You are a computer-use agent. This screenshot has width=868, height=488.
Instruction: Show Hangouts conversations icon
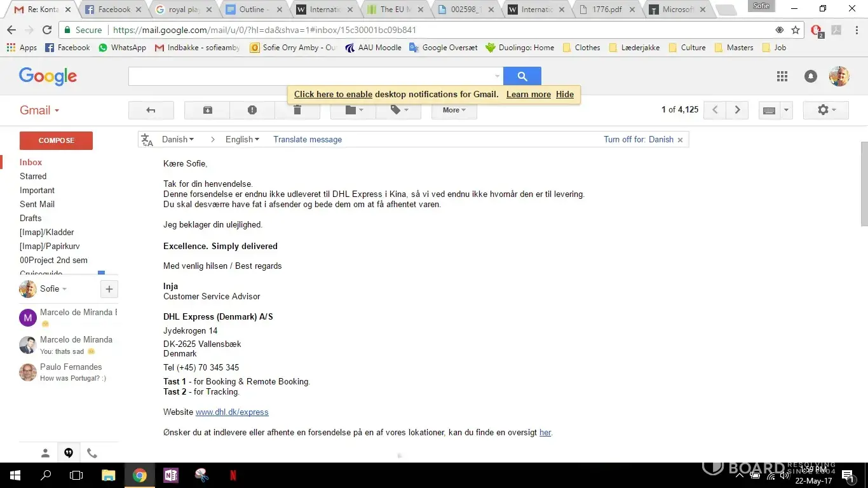(69, 453)
